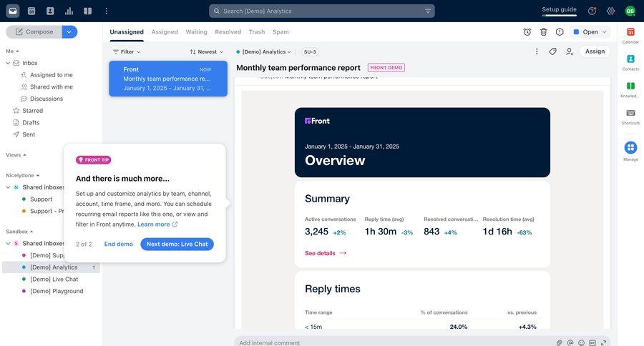Open Assigned to me folder
Image resolution: width=644 pixels, height=346 pixels.
[51, 74]
